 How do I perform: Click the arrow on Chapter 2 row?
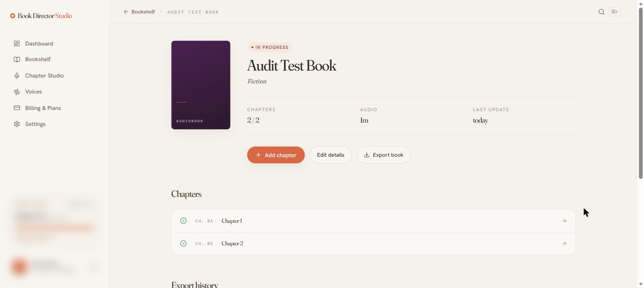click(564, 244)
